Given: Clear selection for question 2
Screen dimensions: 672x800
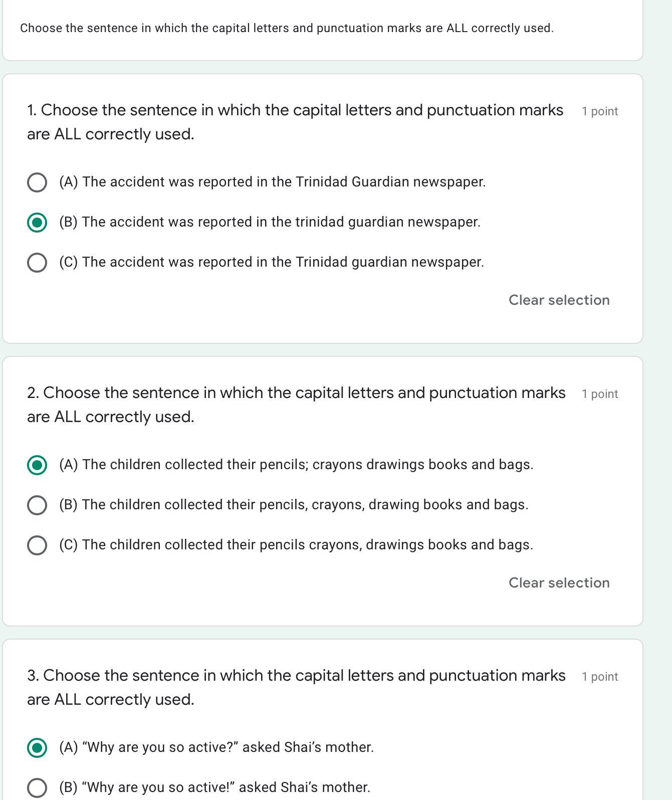Looking at the screenshot, I should coord(559,582).
